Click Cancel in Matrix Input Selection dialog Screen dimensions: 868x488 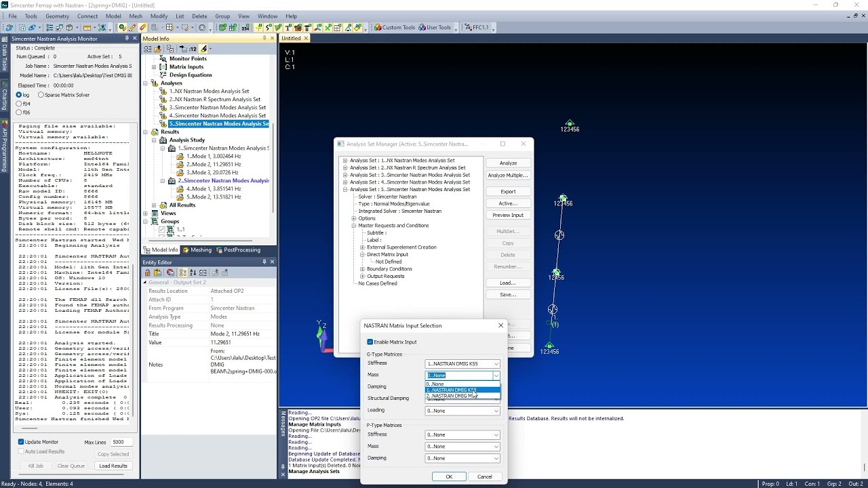[485, 476]
